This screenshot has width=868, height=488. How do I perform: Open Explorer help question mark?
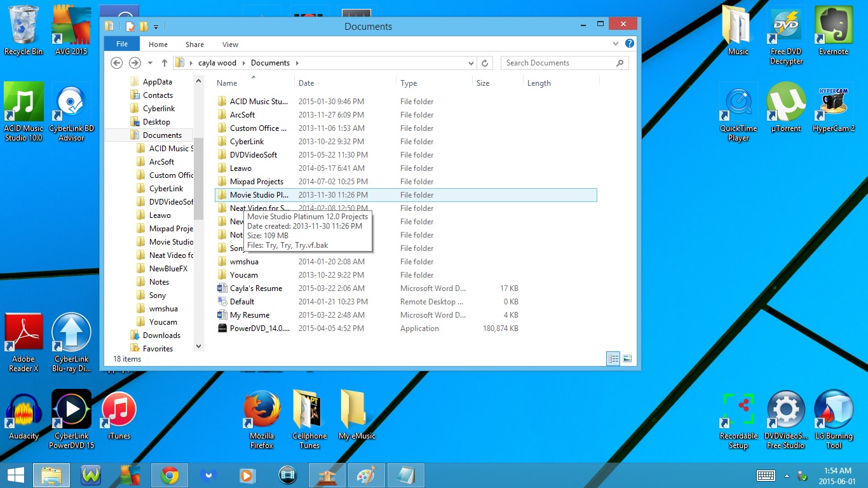pyautogui.click(x=629, y=44)
